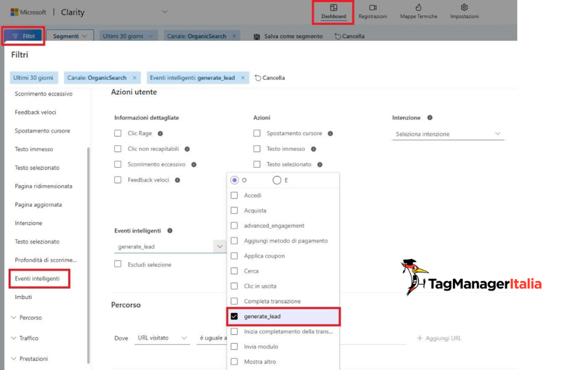
Task: Open the Seleziona intenzione dropdown
Action: pyautogui.click(x=447, y=134)
